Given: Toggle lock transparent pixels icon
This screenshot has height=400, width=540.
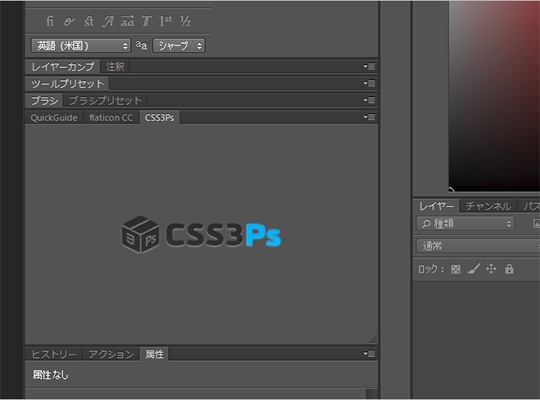Looking at the screenshot, I should click(455, 269).
